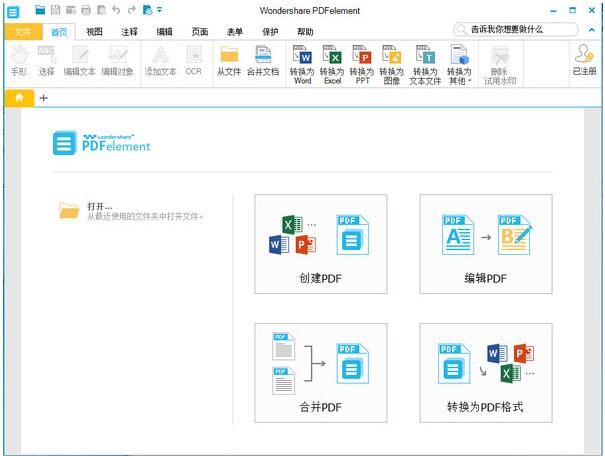Select the 选择 selection tool

click(46, 61)
